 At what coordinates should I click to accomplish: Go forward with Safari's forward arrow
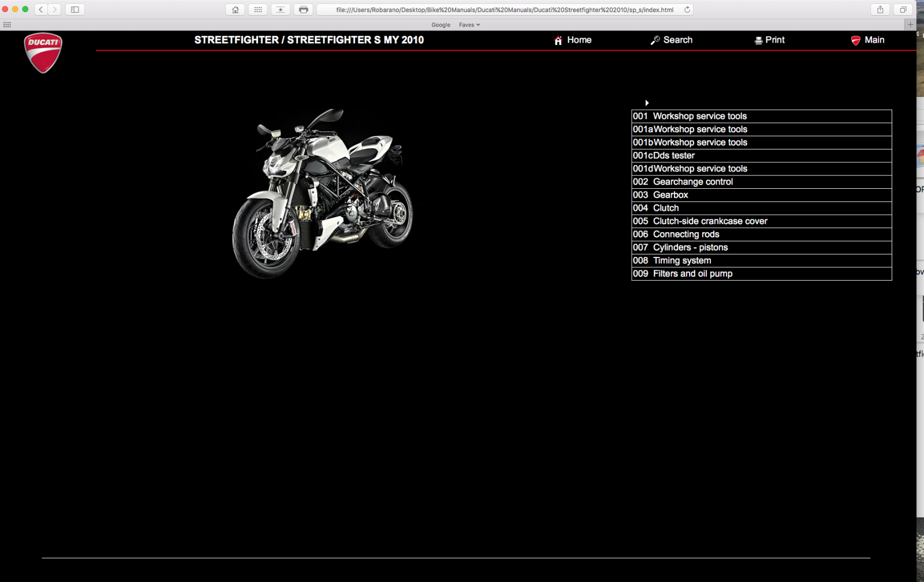55,9
